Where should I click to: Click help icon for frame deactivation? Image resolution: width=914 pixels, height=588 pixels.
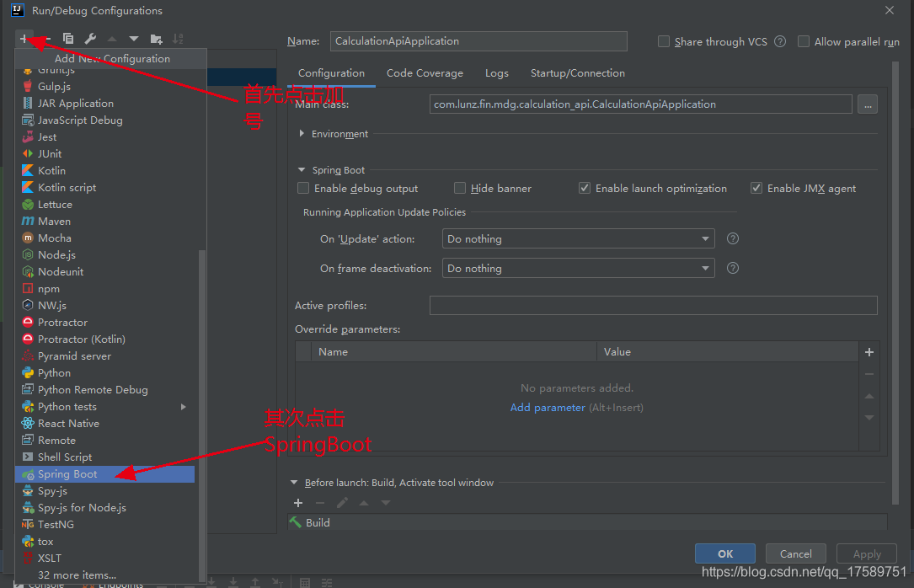733,268
